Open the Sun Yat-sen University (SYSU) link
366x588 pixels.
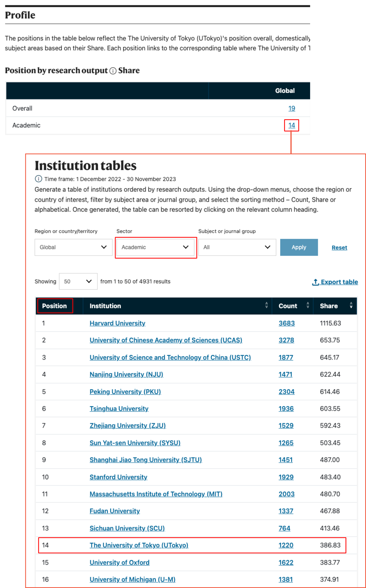pos(135,443)
